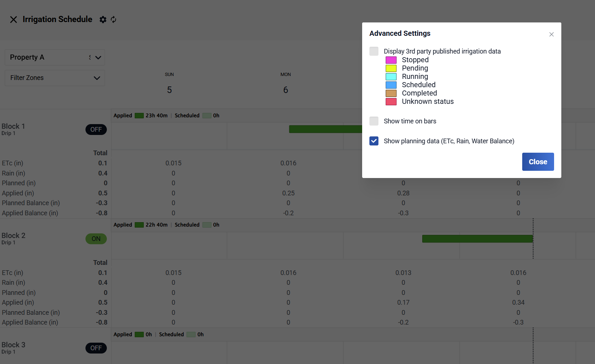Close the Irrigation Schedule with the X icon

click(x=13, y=20)
